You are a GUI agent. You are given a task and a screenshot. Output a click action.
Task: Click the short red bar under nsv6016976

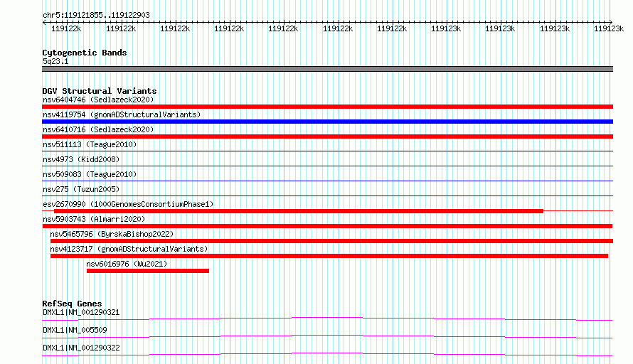(148, 271)
